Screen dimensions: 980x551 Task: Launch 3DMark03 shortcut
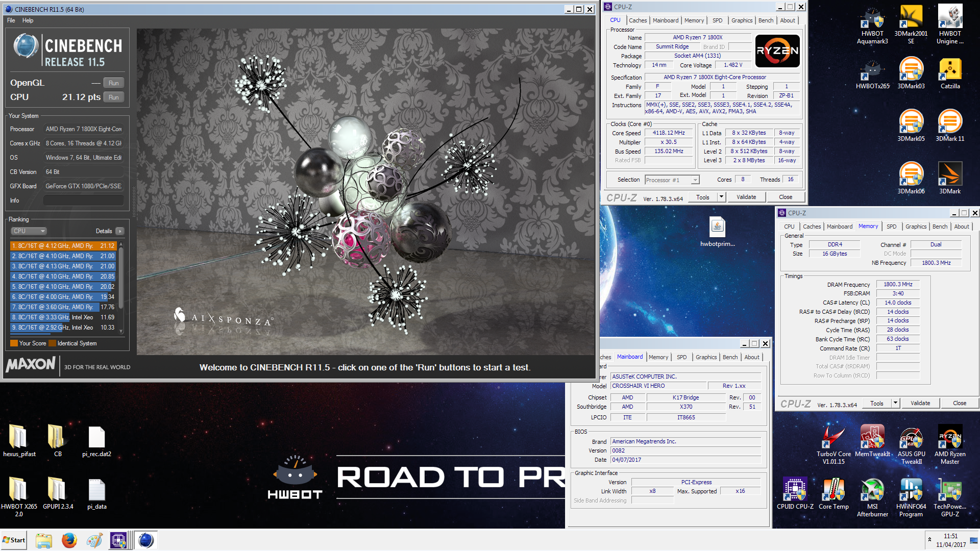click(x=911, y=74)
